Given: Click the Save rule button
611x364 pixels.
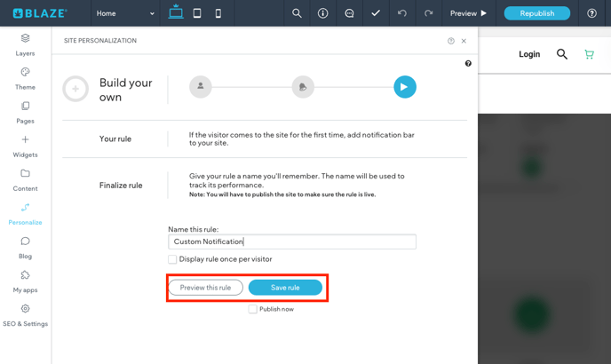Looking at the screenshot, I should coord(285,288).
